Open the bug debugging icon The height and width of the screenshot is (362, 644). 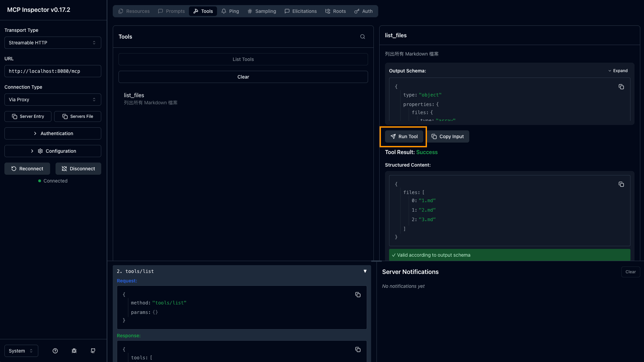click(x=74, y=351)
